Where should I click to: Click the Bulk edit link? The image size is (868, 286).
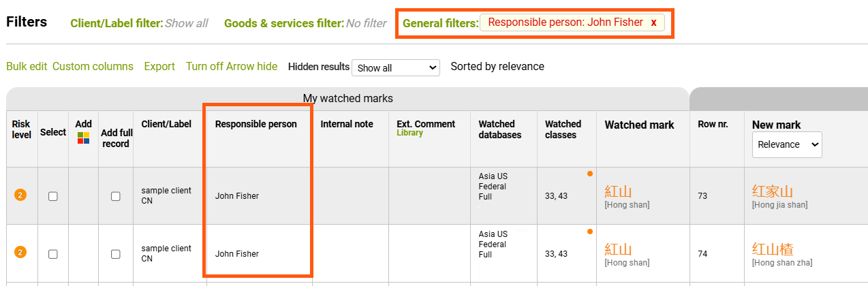27,67
